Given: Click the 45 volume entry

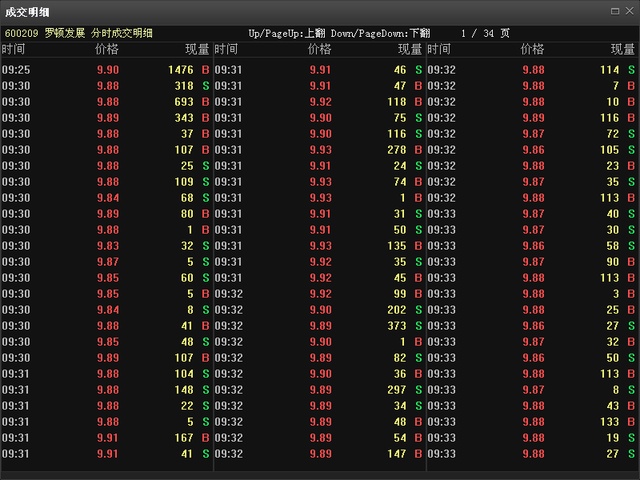Looking at the screenshot, I should [x=400, y=278].
